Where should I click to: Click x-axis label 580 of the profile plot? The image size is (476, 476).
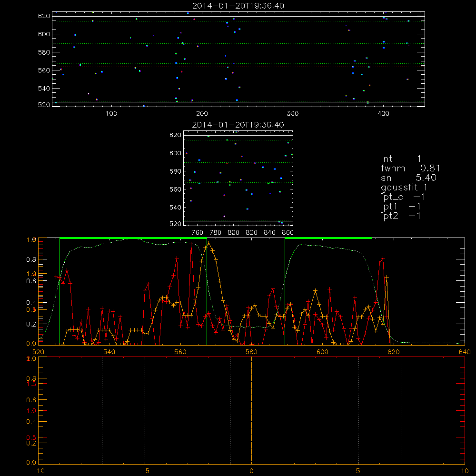[251, 352]
